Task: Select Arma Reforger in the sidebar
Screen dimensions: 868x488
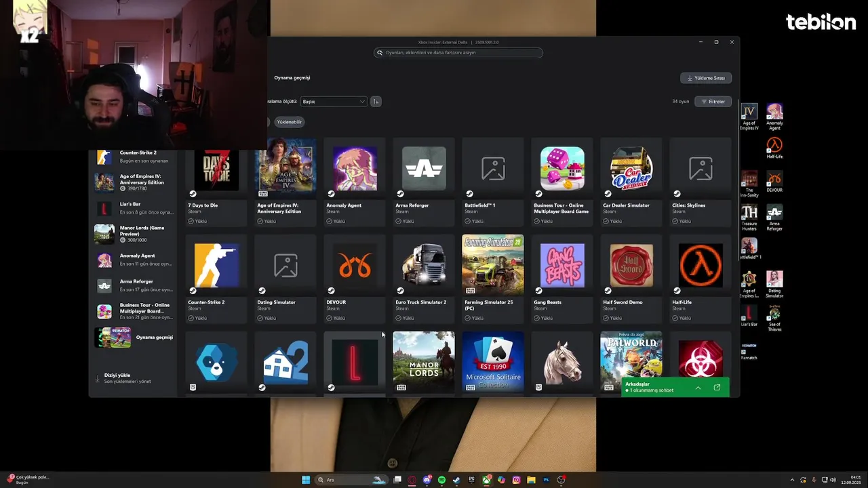Action: [134, 285]
